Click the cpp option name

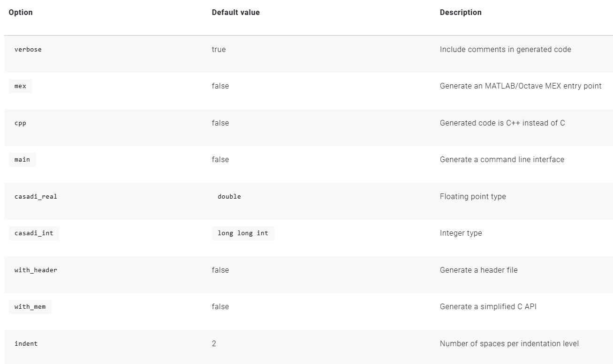tap(20, 123)
